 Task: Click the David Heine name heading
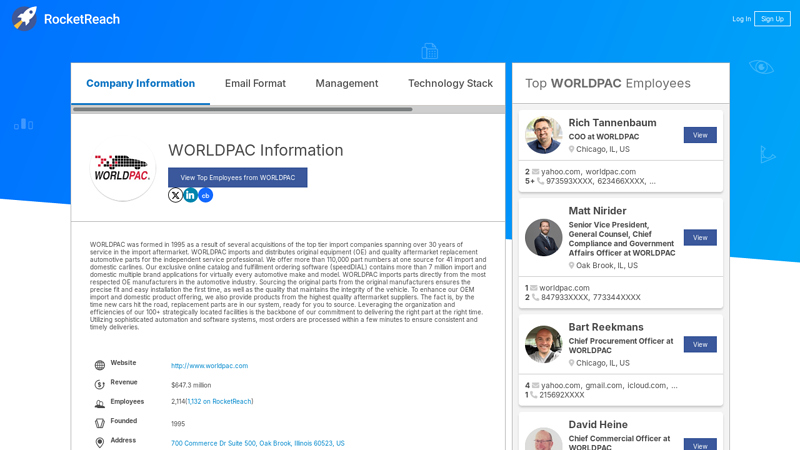pos(598,425)
